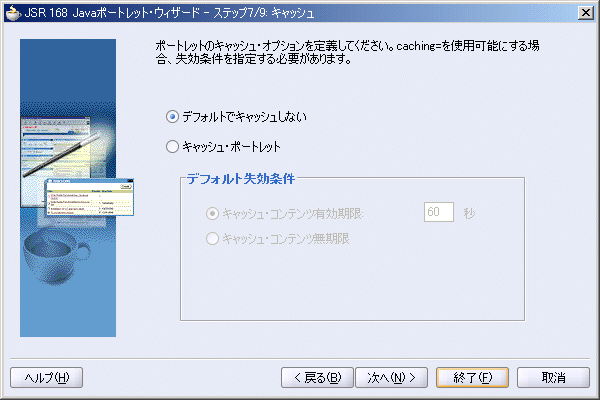
Task: Click the Java cup title bar icon
Action: click(x=13, y=13)
